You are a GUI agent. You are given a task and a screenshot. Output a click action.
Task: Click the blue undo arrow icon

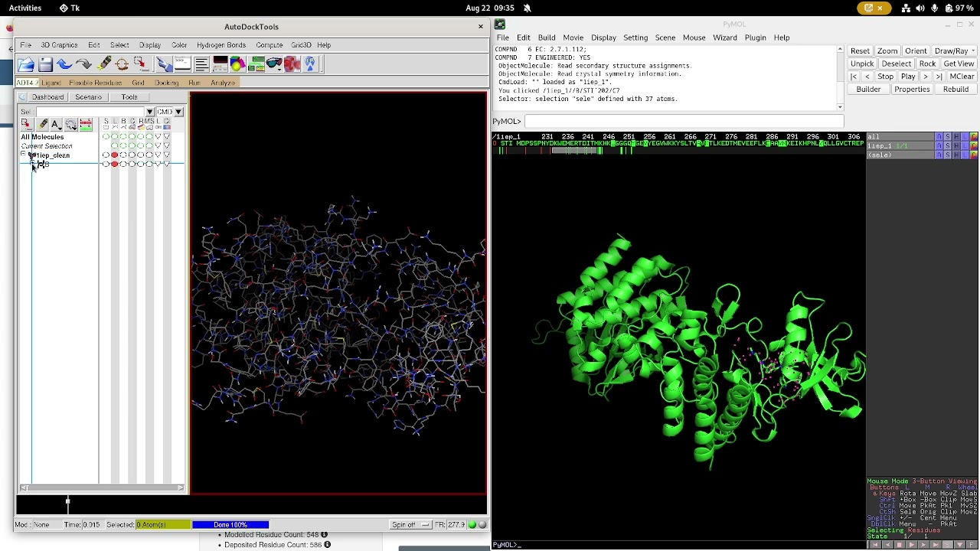64,64
